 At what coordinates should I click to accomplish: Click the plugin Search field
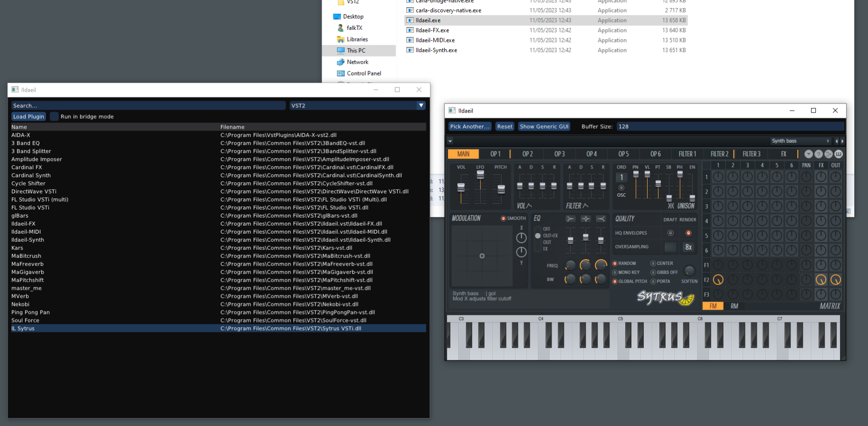coord(148,105)
